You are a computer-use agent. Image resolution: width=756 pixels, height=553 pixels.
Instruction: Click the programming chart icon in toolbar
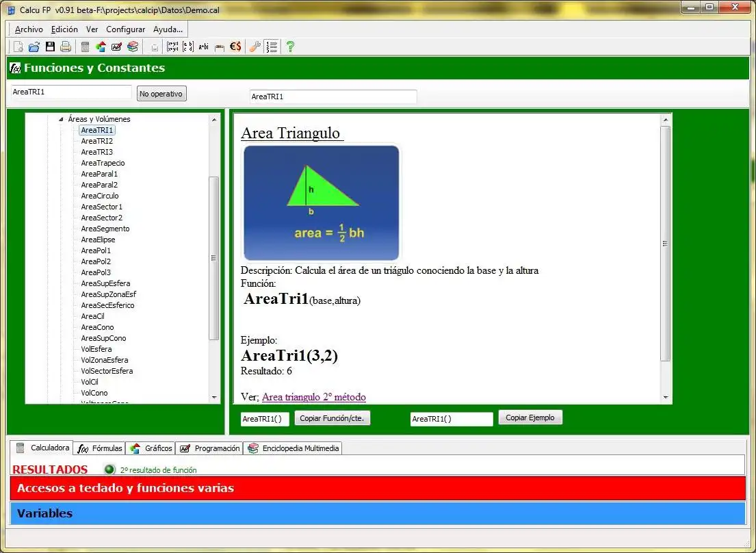coord(116,47)
